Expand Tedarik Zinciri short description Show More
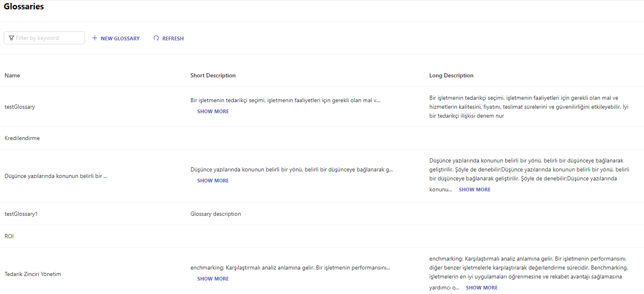 [213, 279]
